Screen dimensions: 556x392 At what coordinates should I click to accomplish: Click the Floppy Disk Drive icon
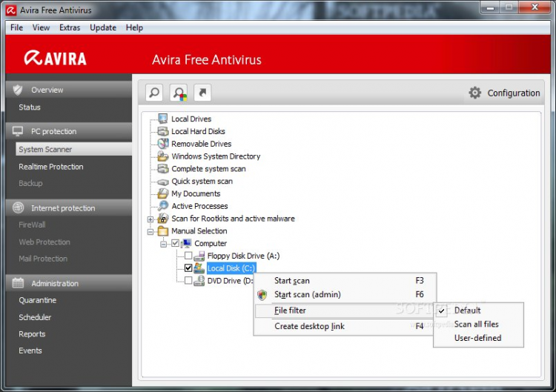pyautogui.click(x=199, y=256)
